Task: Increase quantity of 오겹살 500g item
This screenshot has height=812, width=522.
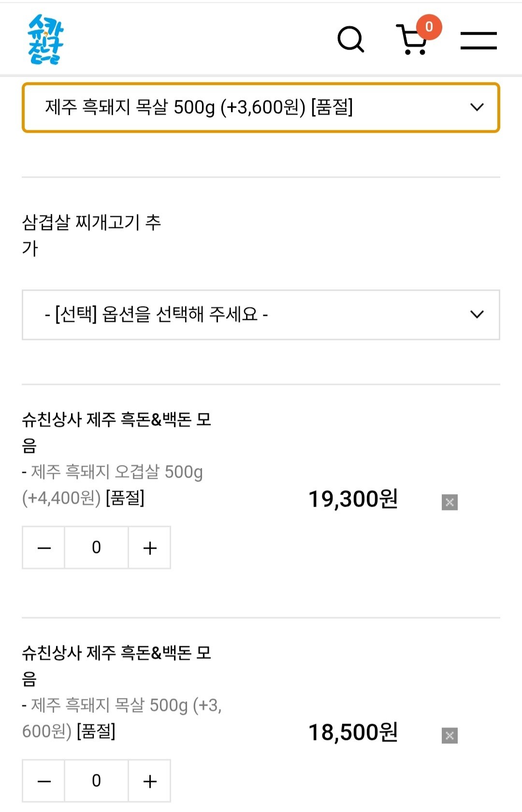Action: [150, 548]
